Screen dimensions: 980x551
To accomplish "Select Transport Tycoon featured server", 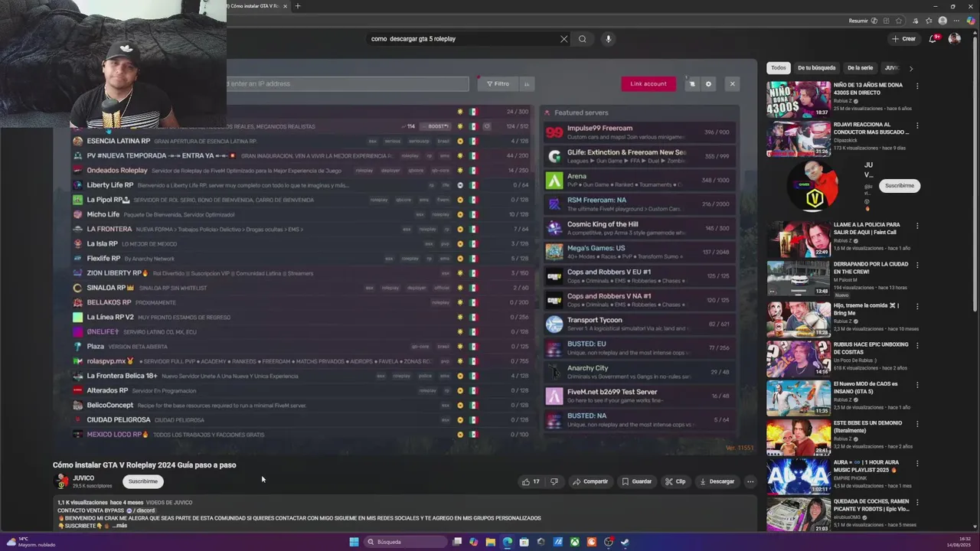I will tap(639, 324).
